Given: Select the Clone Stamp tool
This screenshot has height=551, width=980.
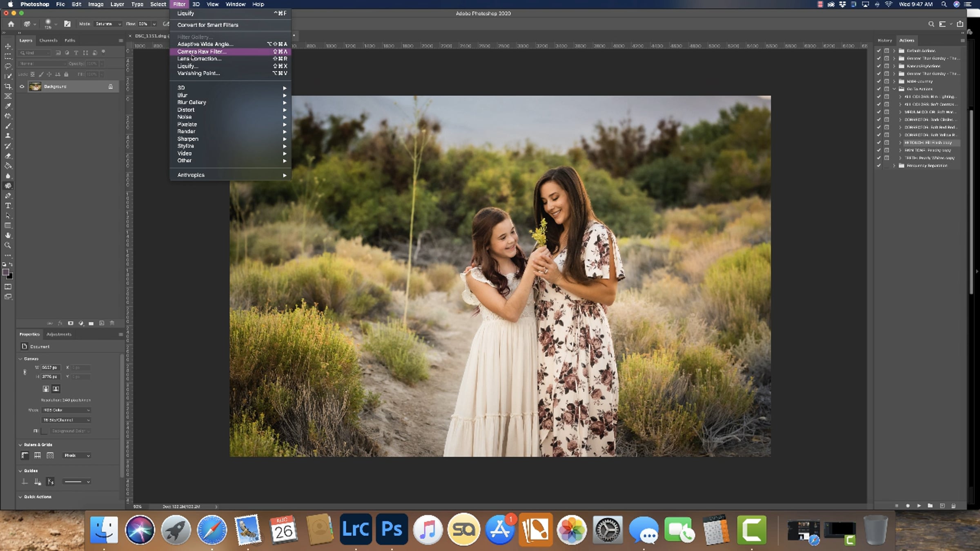Looking at the screenshot, I should click(8, 136).
